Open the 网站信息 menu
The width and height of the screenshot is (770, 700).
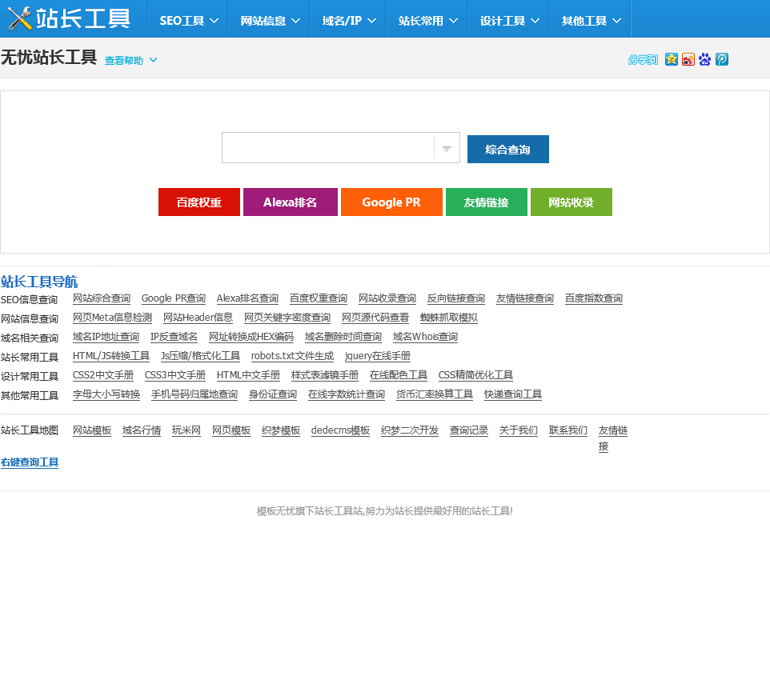[x=270, y=21]
